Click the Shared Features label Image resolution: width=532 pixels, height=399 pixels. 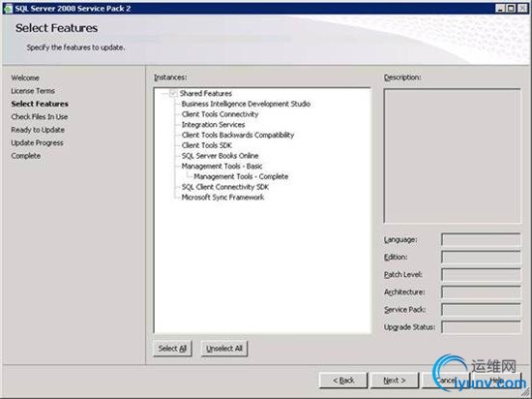click(x=206, y=93)
